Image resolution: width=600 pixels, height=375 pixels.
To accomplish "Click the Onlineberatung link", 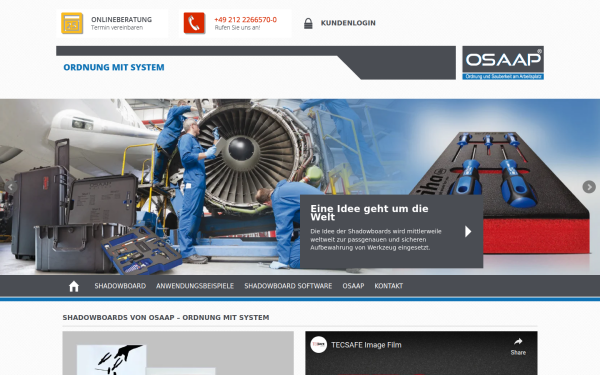I will (x=121, y=20).
